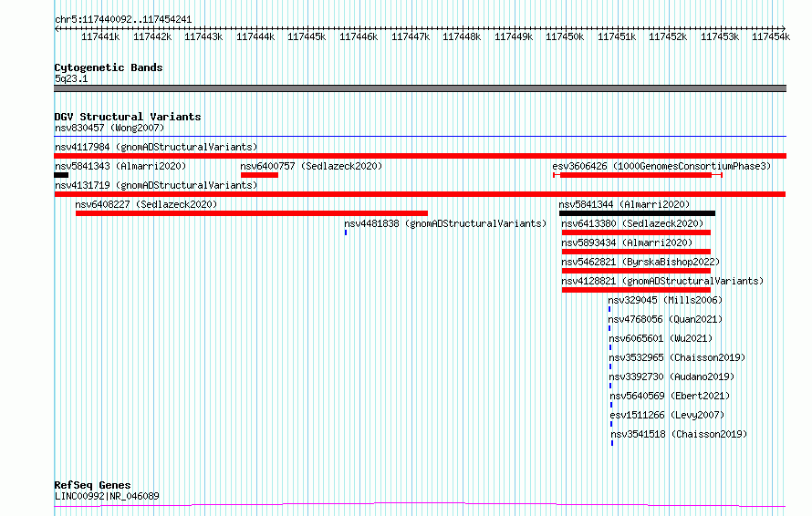812x516 pixels.
Task: Open the nsv5841344 (Almarri2020) label
Action: (625, 204)
